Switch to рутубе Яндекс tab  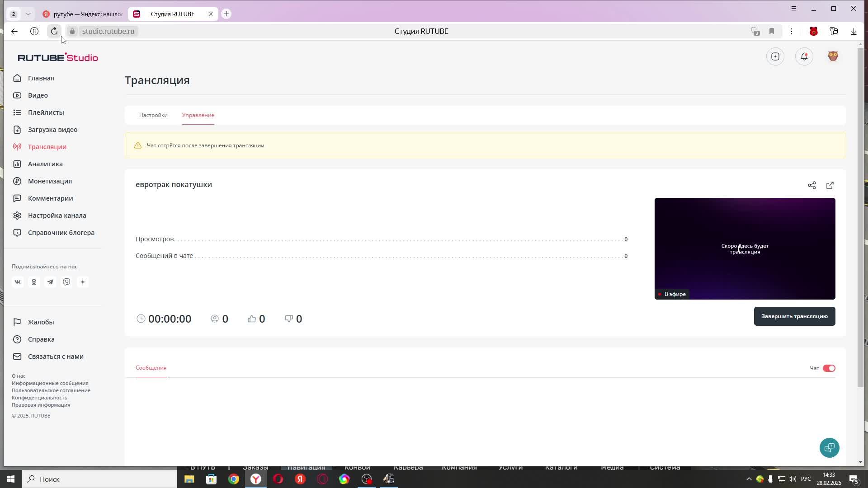tap(82, 14)
